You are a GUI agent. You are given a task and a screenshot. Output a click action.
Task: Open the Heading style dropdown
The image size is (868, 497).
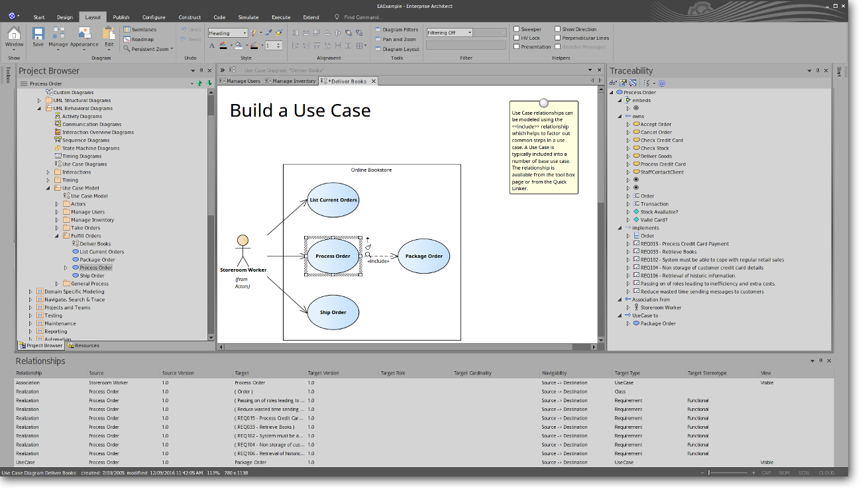(x=244, y=33)
